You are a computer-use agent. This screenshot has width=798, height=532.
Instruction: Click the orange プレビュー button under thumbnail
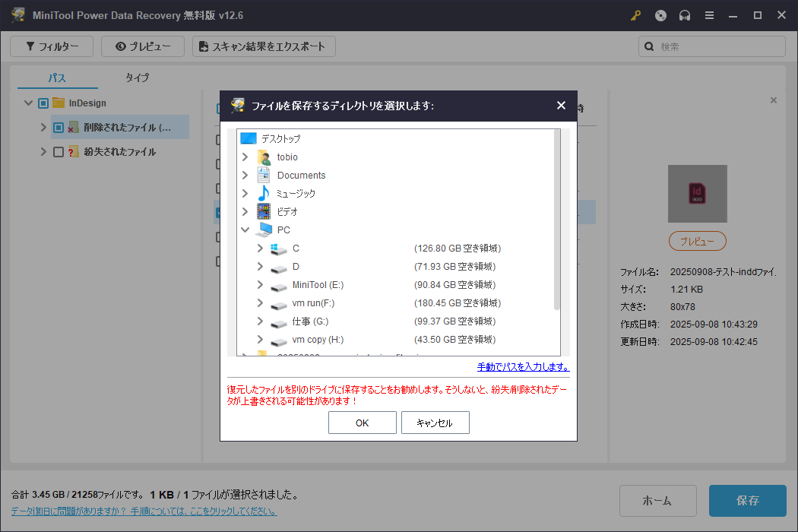click(x=697, y=242)
